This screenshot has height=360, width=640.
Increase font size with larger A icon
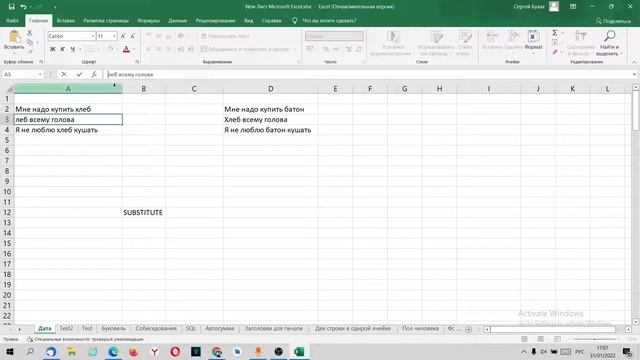(123, 36)
